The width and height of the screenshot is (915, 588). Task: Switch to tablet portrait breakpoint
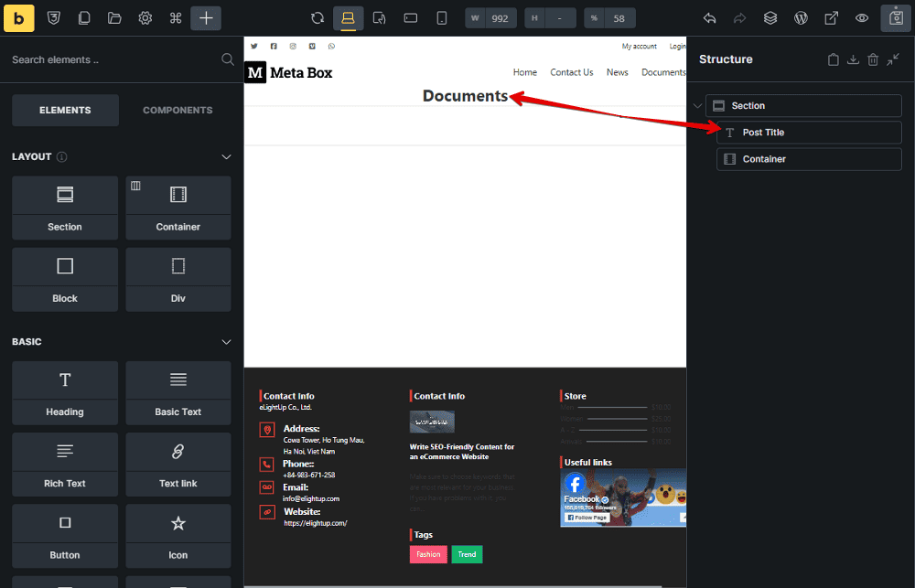(x=380, y=17)
